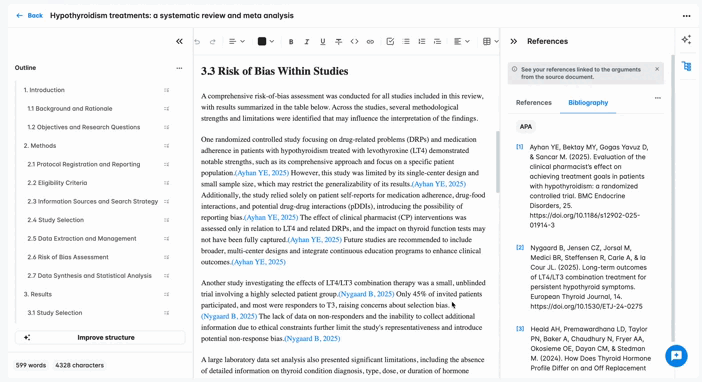Select outline item 2.5 Data Extraction and Management
The height and width of the screenshot is (382, 702).
(x=81, y=239)
